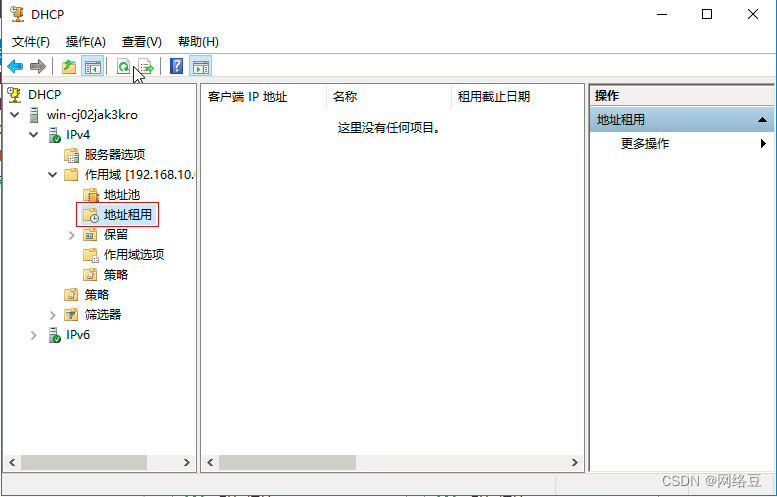
Task: Expand the IPv6 node
Action: pos(34,335)
